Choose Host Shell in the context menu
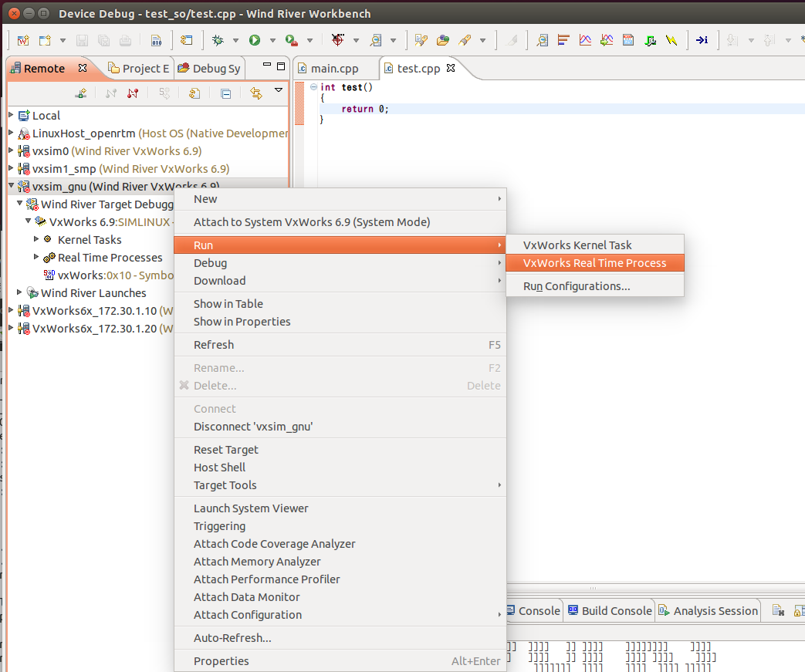805x672 pixels. tap(340, 468)
